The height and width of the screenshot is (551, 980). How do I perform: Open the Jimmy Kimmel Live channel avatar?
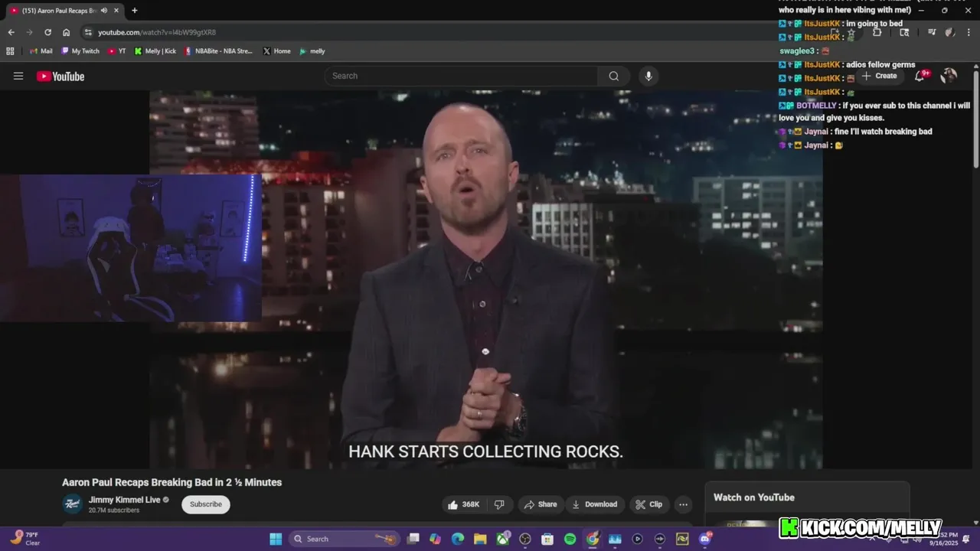72,504
